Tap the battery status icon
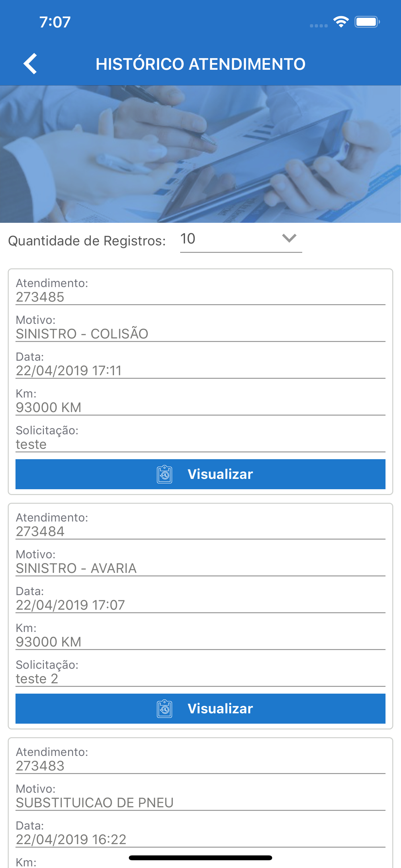Image resolution: width=401 pixels, height=868 pixels. pyautogui.click(x=367, y=22)
